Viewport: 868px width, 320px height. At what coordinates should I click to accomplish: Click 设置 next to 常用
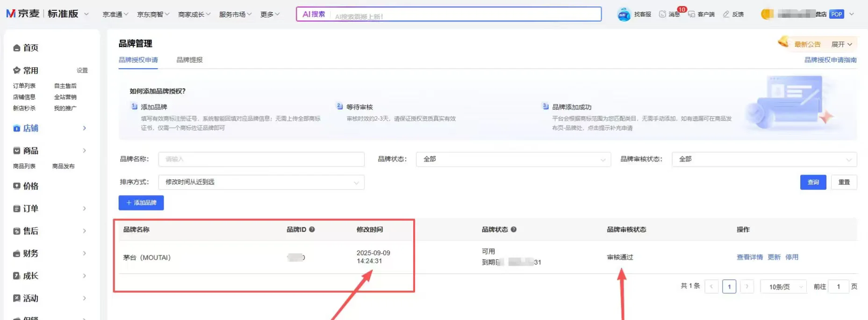[82, 71]
